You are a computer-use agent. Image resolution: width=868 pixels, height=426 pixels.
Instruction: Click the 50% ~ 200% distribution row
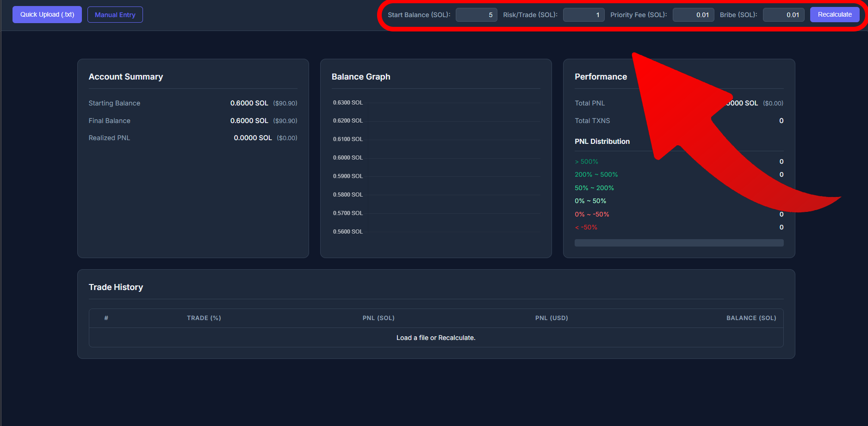coord(679,188)
